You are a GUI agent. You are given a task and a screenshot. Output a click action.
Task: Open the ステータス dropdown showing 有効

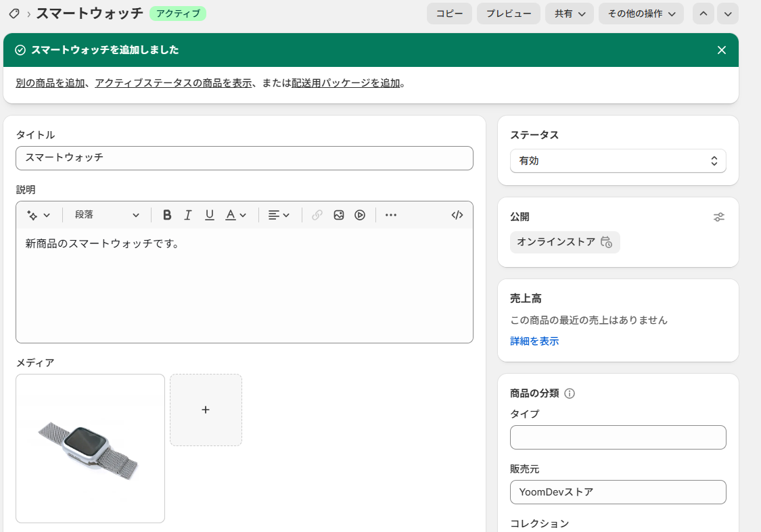click(618, 161)
